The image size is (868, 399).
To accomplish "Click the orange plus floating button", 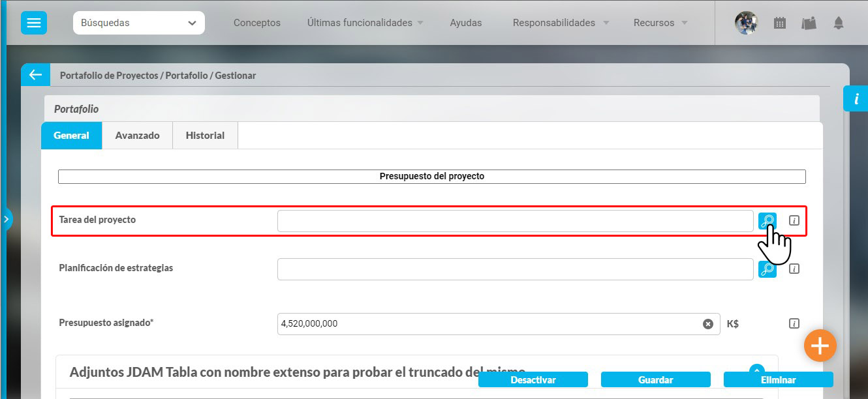I will 820,346.
